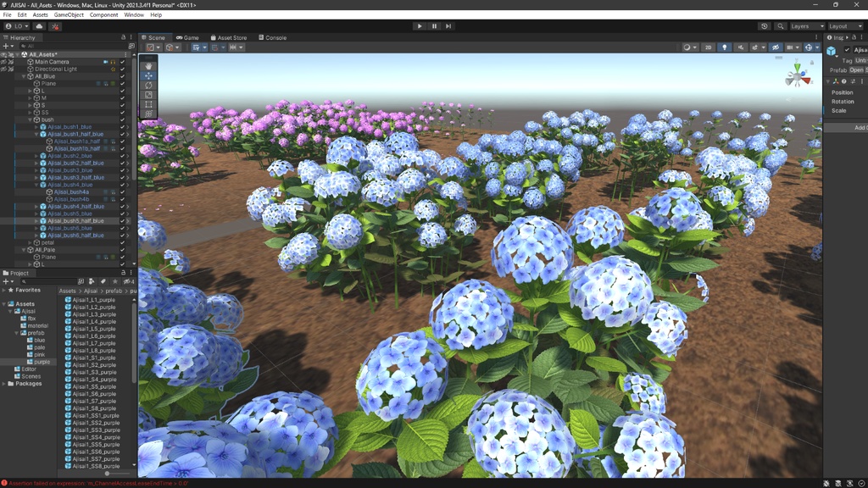This screenshot has width=868, height=488.
Task: Open Unity Version Control icon
Action: tap(55, 26)
